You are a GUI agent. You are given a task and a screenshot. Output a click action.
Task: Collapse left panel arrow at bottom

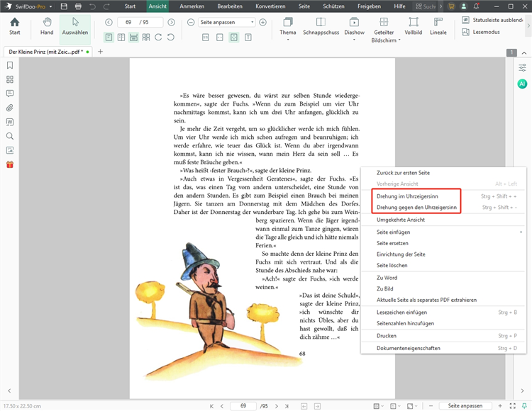click(9, 390)
